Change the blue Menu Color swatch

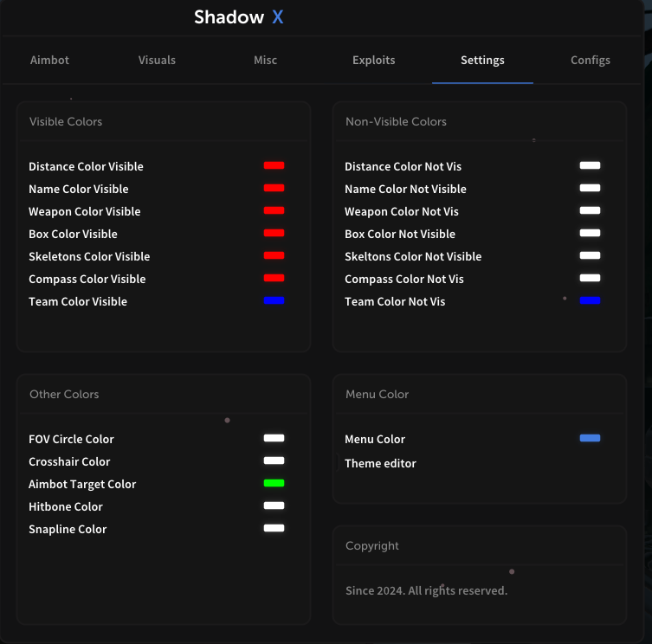(x=590, y=439)
